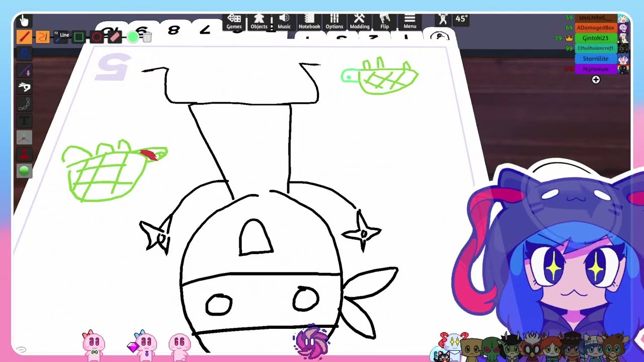This screenshot has width=644, height=362.
Task: Open the Music player
Action: point(284,21)
